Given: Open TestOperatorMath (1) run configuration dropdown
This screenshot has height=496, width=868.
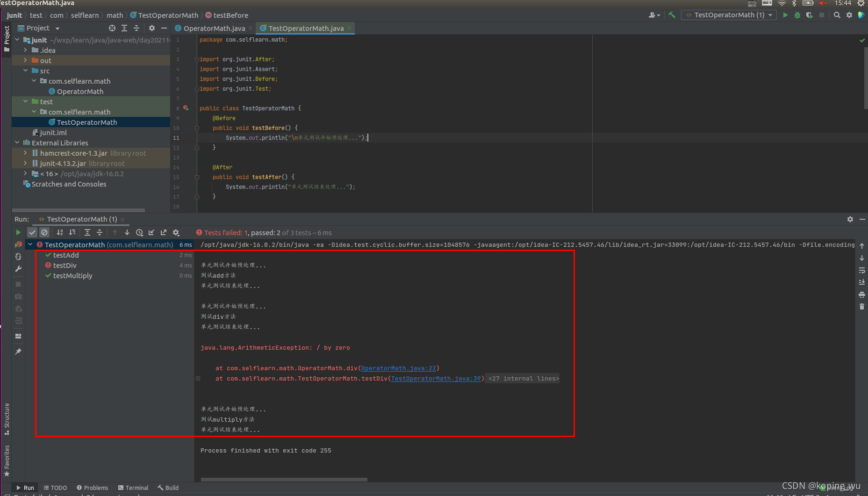Looking at the screenshot, I should 729,15.
